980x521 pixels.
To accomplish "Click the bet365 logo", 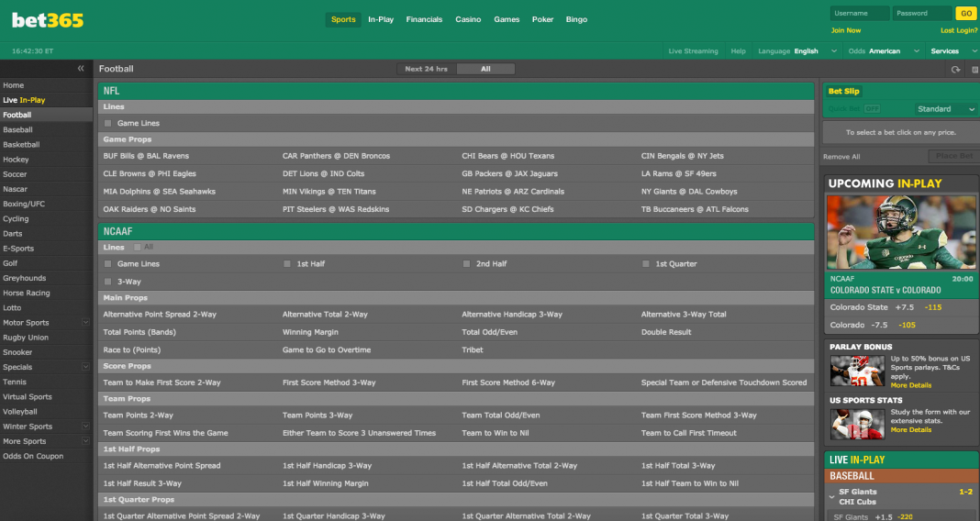I will (47, 19).
